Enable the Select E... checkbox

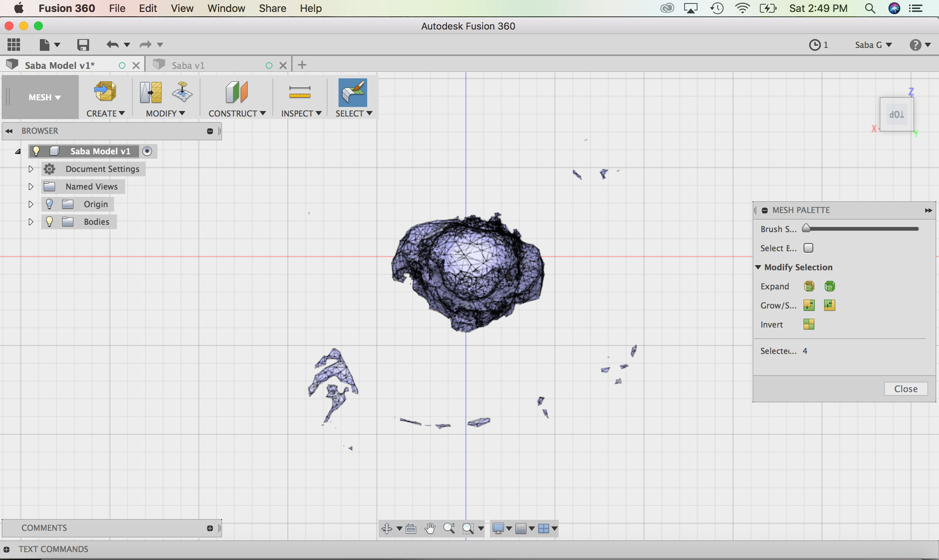pyautogui.click(x=808, y=248)
